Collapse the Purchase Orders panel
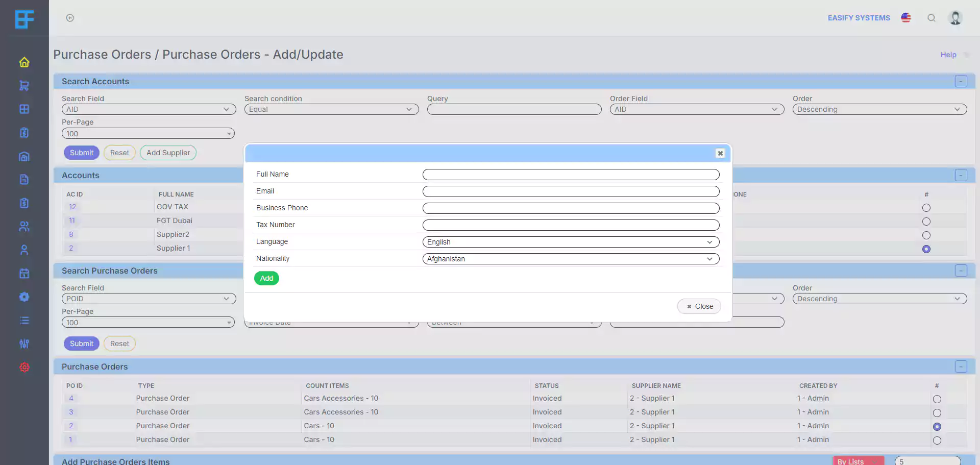 coord(961,366)
